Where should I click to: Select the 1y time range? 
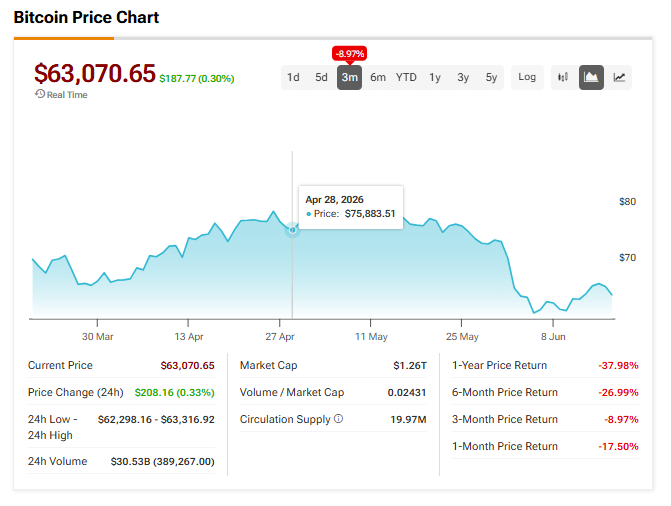[x=435, y=77]
